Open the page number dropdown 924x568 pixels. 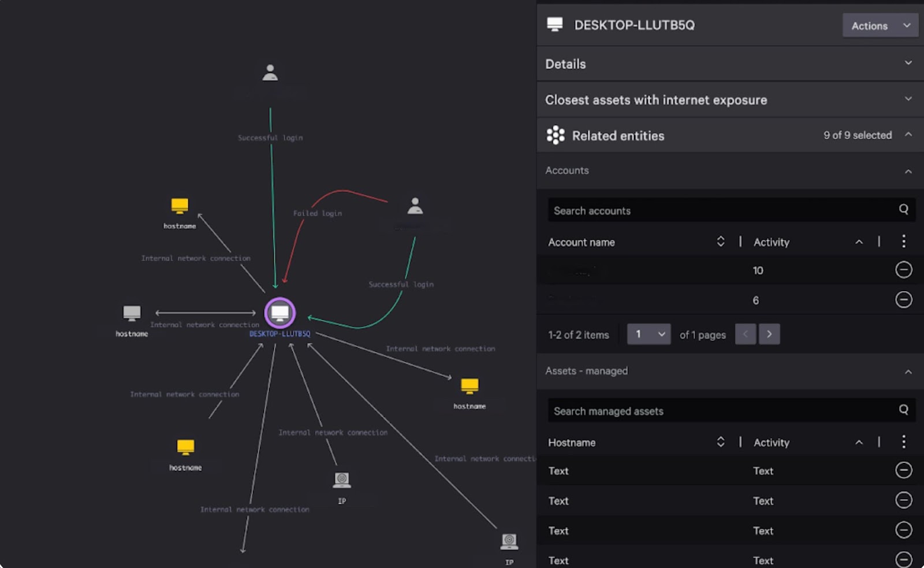point(649,334)
